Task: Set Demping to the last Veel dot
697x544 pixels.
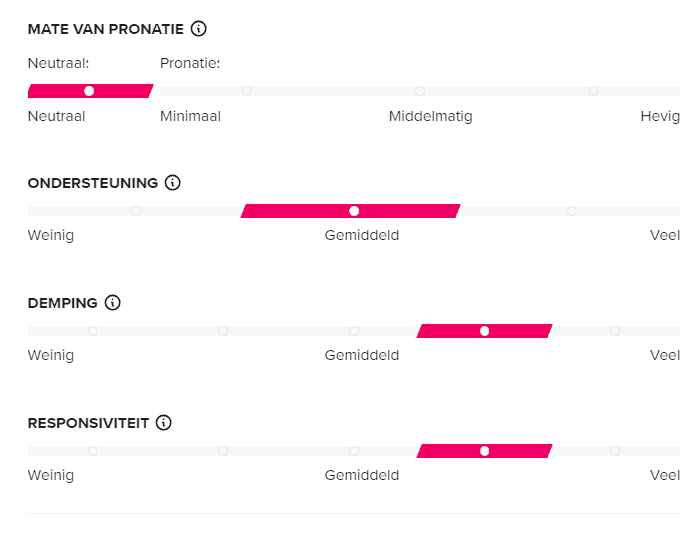Action: coord(615,331)
